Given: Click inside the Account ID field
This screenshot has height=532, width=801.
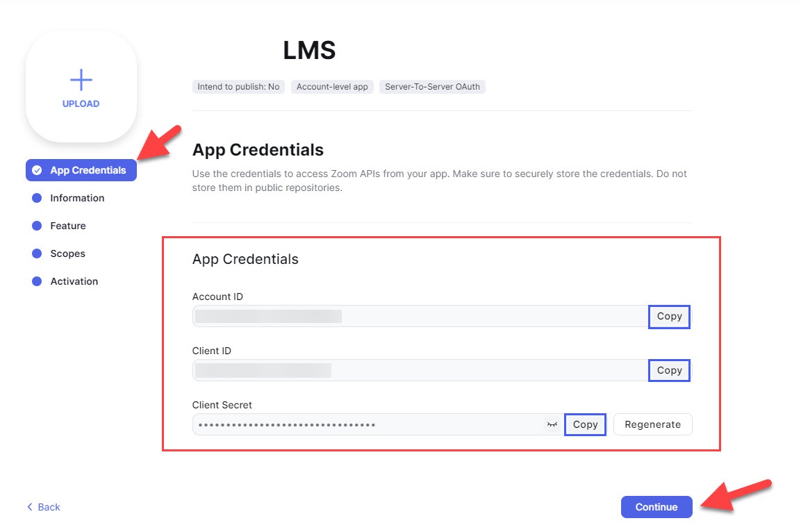Looking at the screenshot, I should (x=420, y=317).
